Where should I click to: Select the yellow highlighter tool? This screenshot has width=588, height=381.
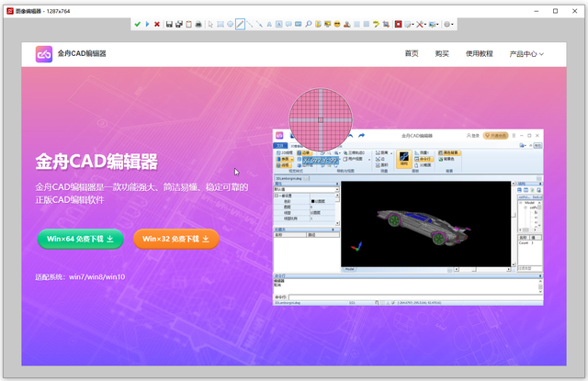[x=318, y=25]
